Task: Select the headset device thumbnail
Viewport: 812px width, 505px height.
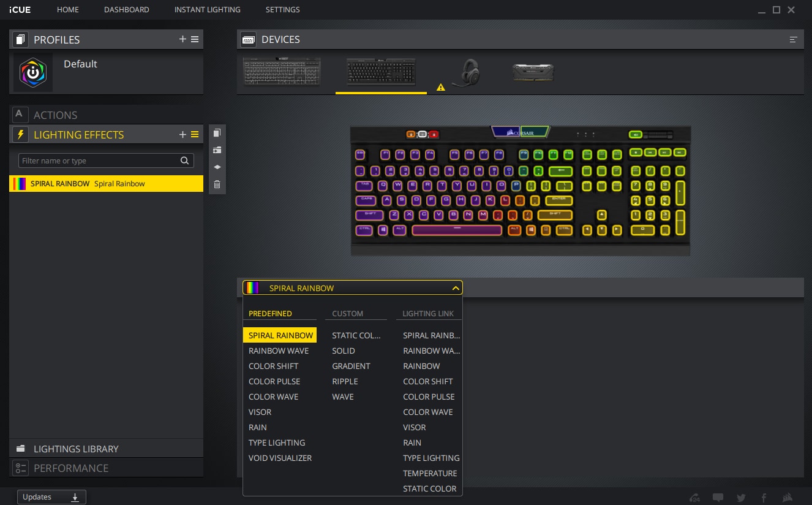Action: coord(467,73)
